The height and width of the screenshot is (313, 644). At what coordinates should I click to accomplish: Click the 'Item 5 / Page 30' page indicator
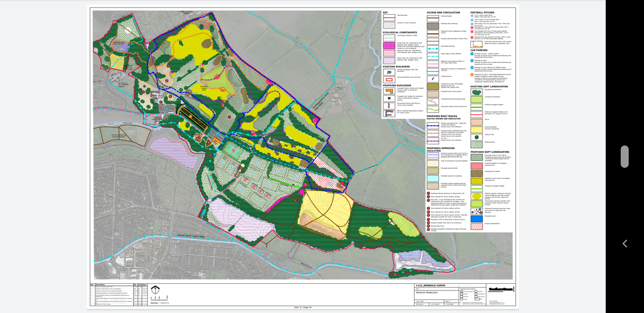(303, 307)
